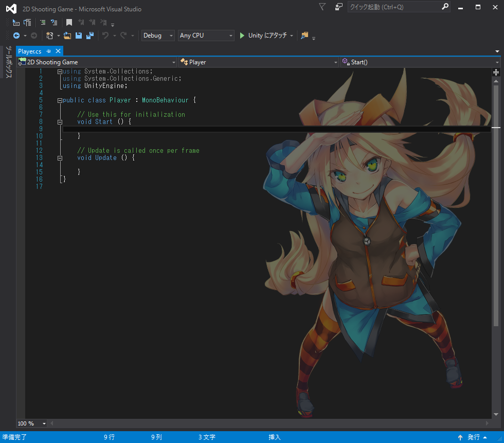Navigate forward with the grey arrow
The height and width of the screenshot is (443, 504).
coord(34,36)
